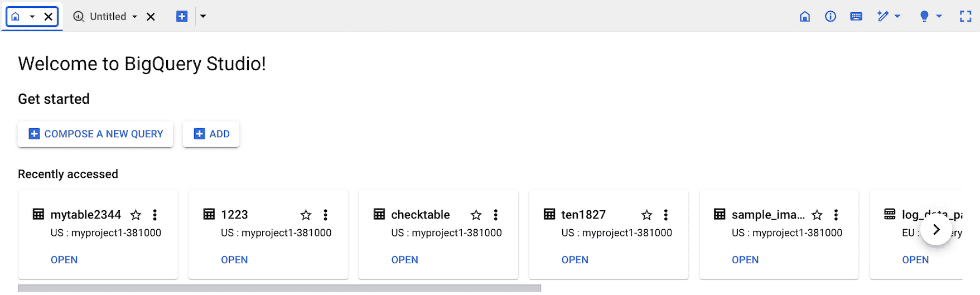980x295 pixels.
Task: Expand dropdown arrow next to Untitled tab
Action: tap(134, 17)
